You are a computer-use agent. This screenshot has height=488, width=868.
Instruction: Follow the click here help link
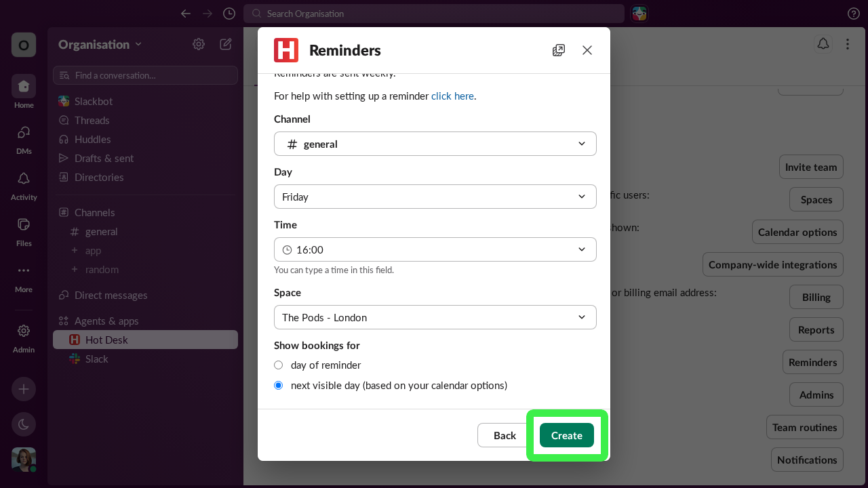click(x=452, y=96)
